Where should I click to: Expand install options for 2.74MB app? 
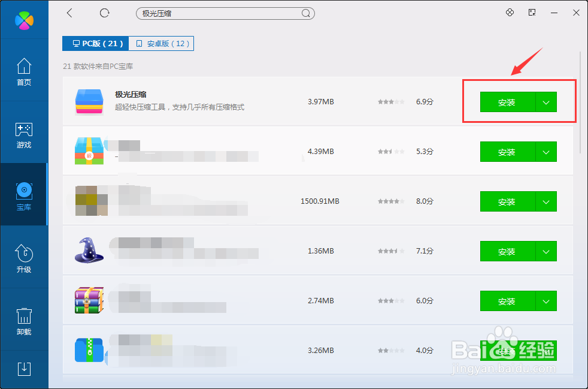click(546, 301)
